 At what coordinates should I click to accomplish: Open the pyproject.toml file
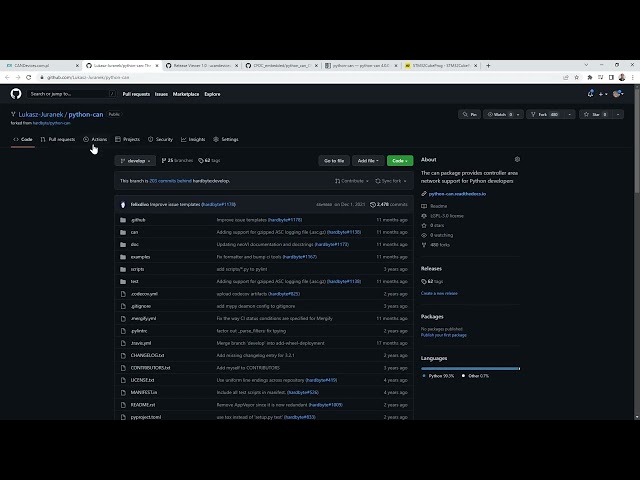pos(146,417)
